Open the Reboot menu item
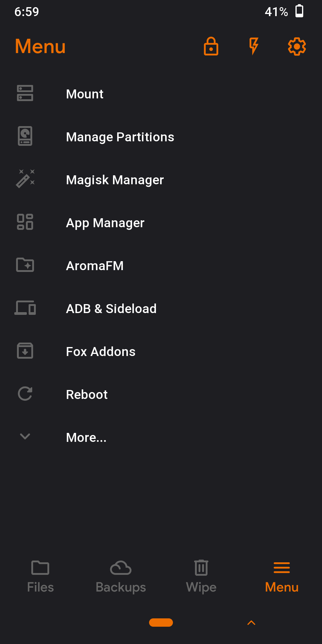The height and width of the screenshot is (644, 322). coord(87,394)
